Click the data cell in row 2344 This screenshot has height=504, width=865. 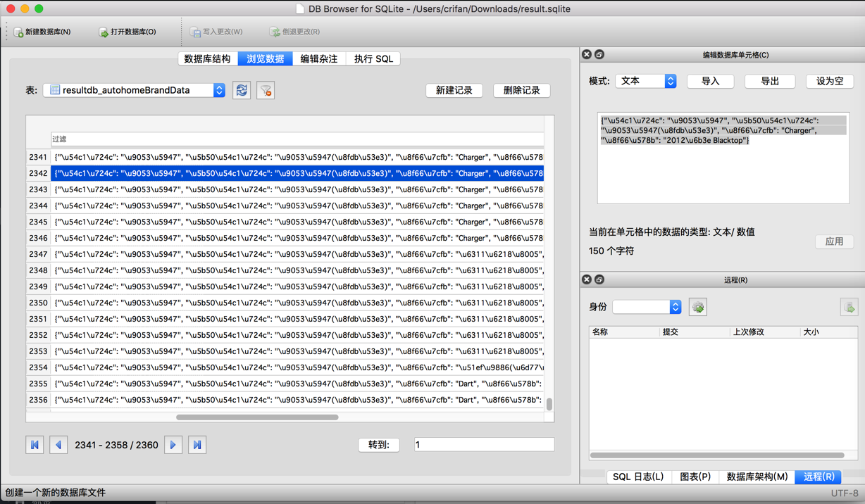[x=297, y=206]
